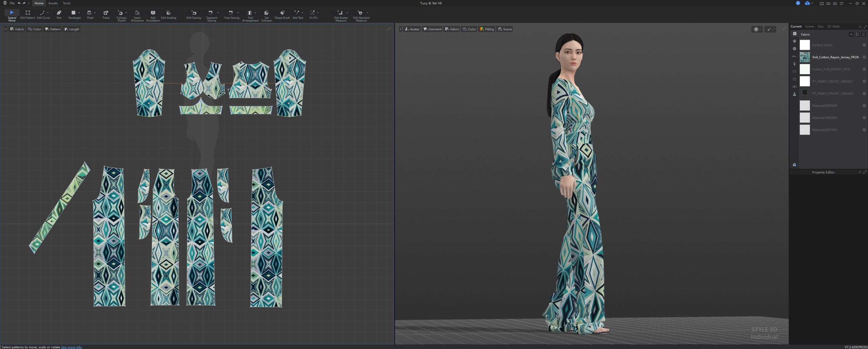This screenshot has height=349, width=868.
Task: Switch to 3D-only window layout
Action: coord(835,3)
